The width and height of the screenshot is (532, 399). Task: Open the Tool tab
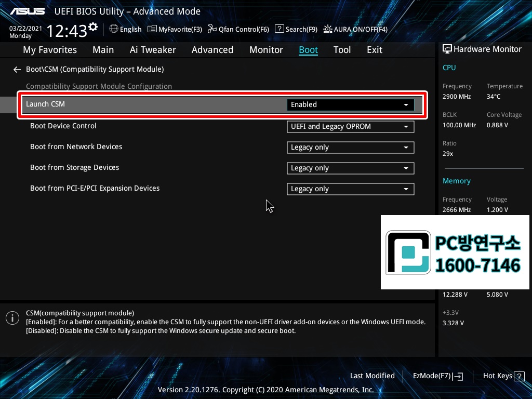(342, 50)
